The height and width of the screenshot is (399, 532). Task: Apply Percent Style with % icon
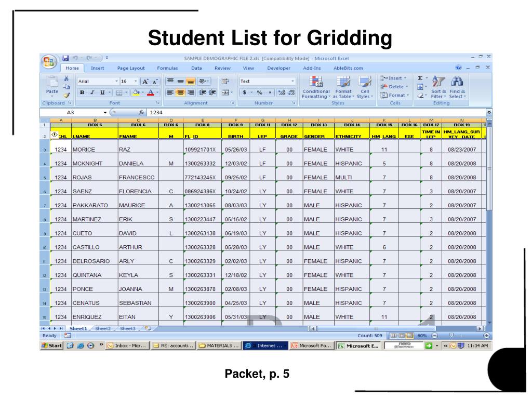coord(260,92)
